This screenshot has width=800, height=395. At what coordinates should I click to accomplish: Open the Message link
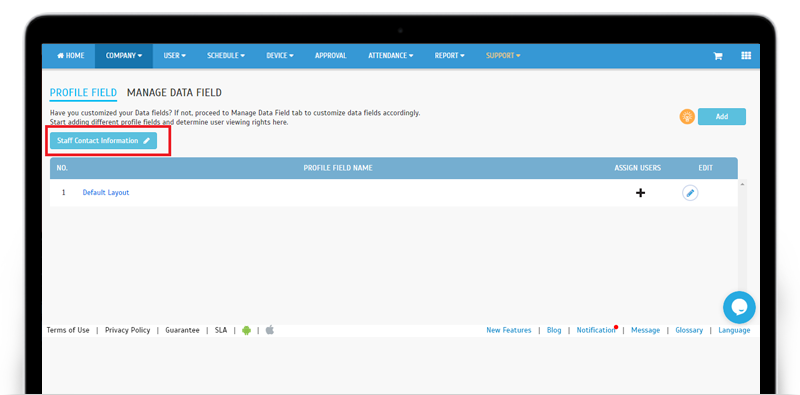[645, 330]
